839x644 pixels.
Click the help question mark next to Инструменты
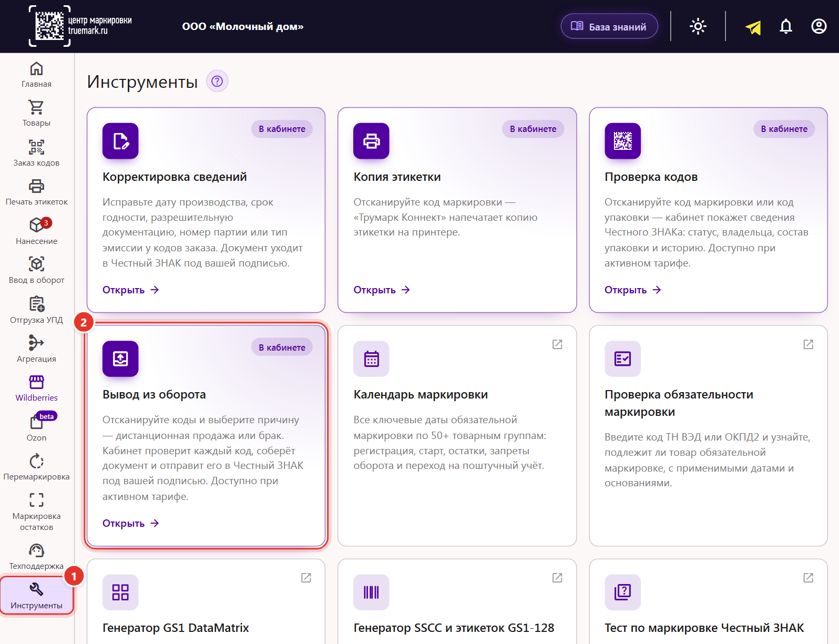217,81
